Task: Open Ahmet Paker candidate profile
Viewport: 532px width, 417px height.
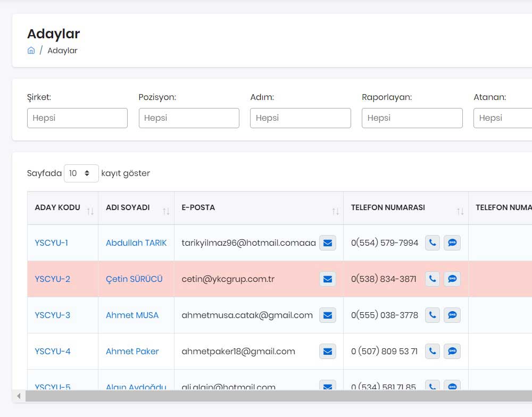Action: (132, 351)
